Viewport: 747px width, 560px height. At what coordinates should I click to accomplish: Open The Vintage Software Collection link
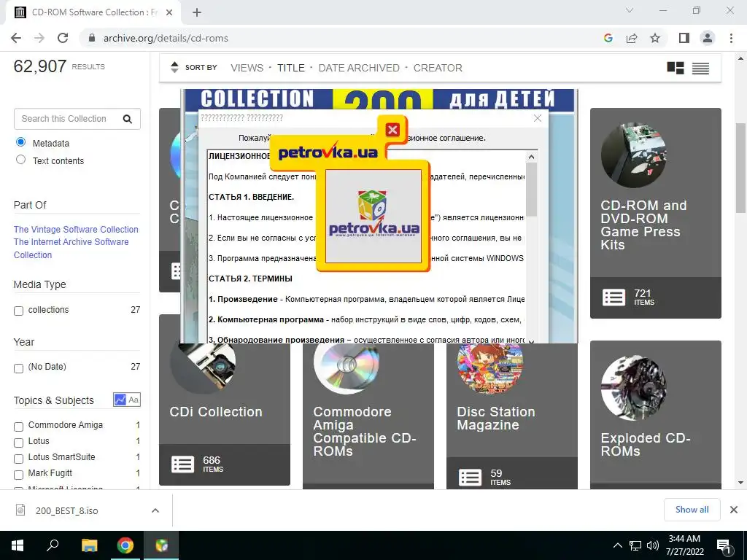(x=76, y=229)
